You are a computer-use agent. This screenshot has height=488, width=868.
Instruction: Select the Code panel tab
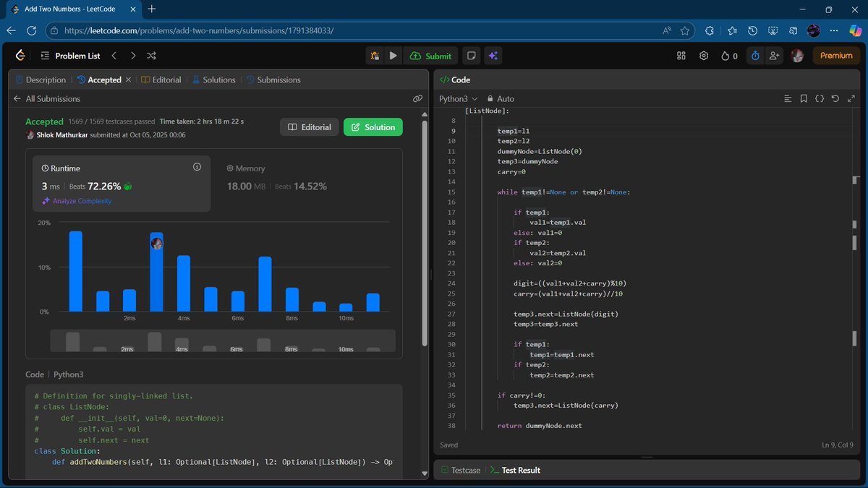[x=455, y=80]
